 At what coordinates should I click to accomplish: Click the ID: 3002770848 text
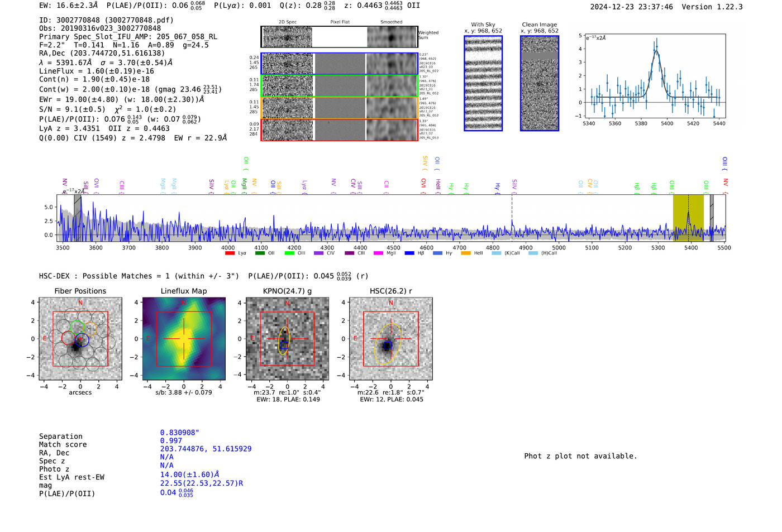pyautogui.click(x=106, y=20)
